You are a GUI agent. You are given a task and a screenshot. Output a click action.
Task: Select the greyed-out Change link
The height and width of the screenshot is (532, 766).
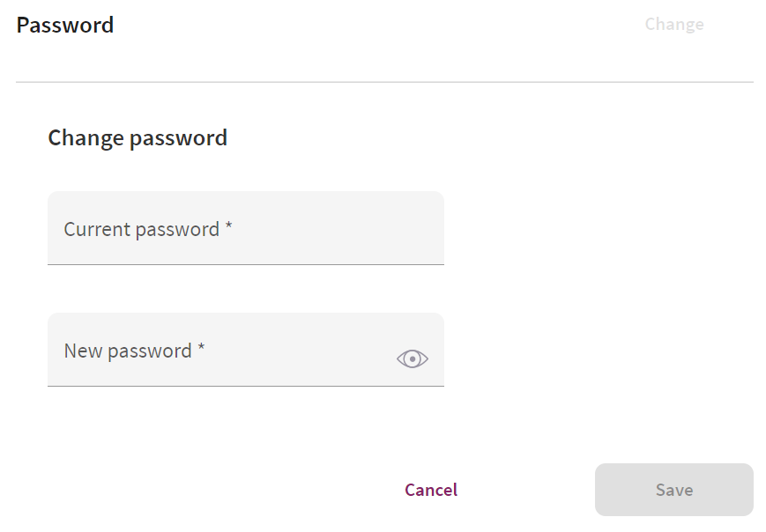[x=674, y=24]
